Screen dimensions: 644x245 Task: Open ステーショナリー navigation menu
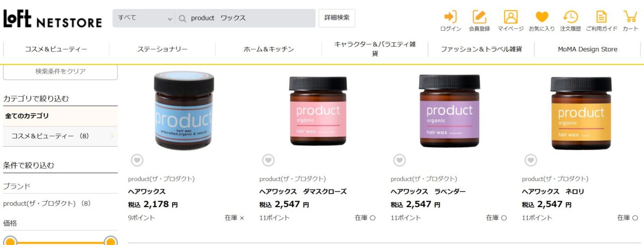(163, 49)
